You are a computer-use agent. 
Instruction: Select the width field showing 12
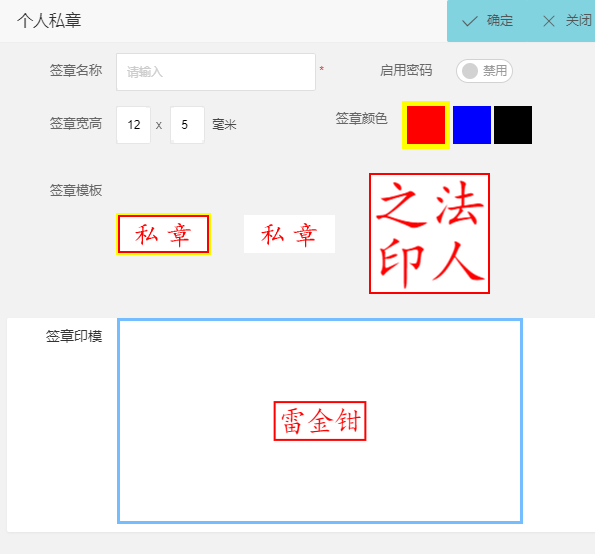(134, 125)
